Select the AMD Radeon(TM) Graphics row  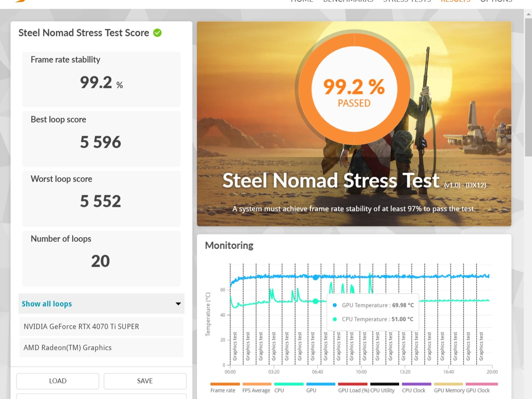[x=101, y=348]
